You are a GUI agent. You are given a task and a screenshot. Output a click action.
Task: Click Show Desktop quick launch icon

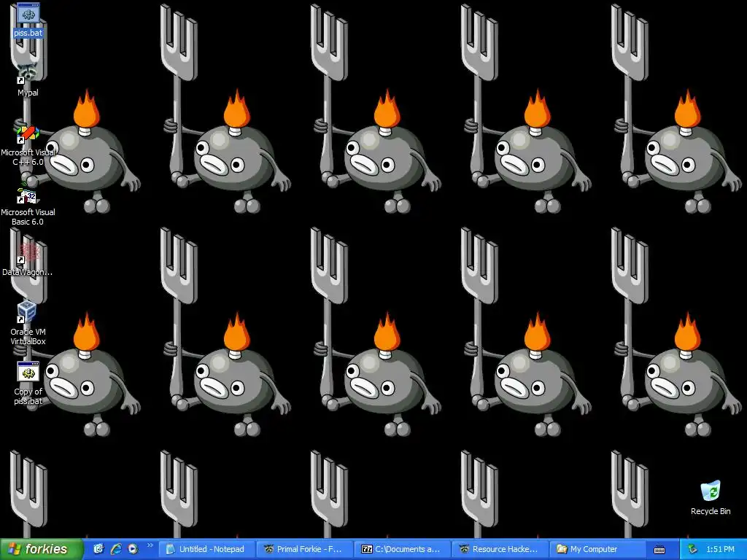(98, 549)
